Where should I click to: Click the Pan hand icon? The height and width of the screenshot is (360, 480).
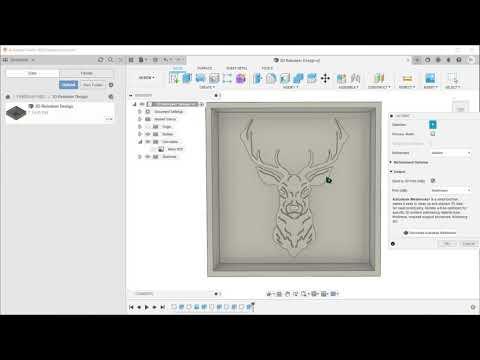[287, 294]
